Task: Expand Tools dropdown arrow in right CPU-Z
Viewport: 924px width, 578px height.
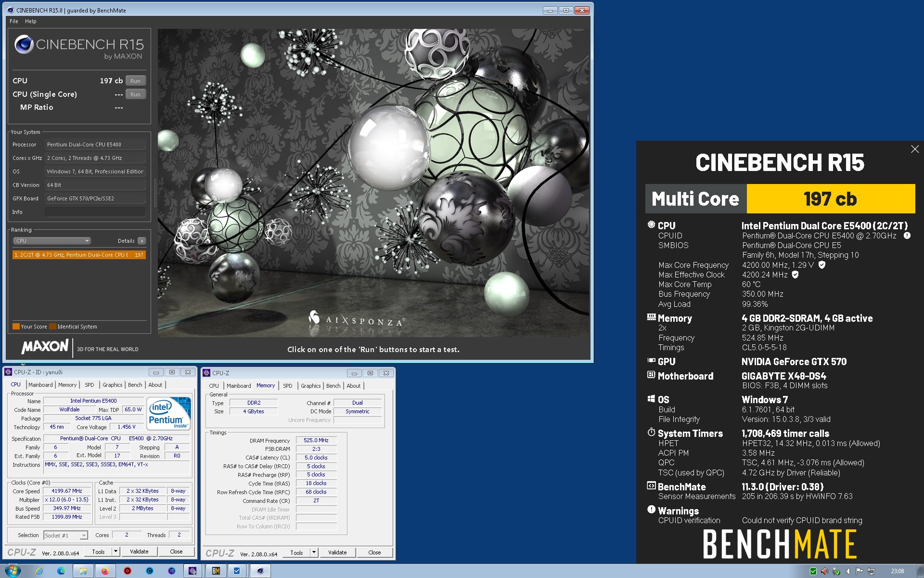Action: coord(314,553)
